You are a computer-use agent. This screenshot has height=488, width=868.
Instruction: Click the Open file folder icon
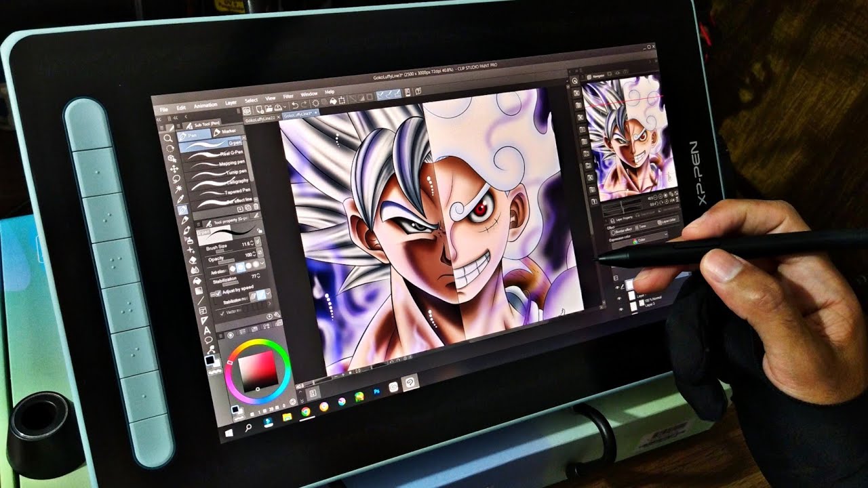[x=269, y=108]
